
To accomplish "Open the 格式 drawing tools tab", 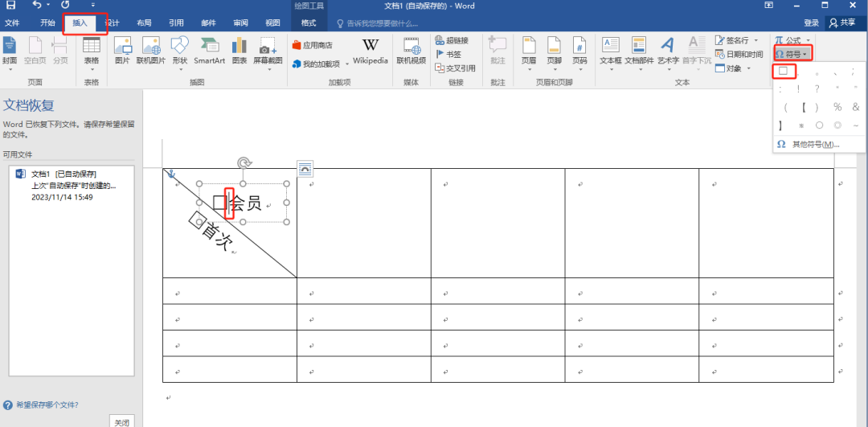I will [309, 23].
